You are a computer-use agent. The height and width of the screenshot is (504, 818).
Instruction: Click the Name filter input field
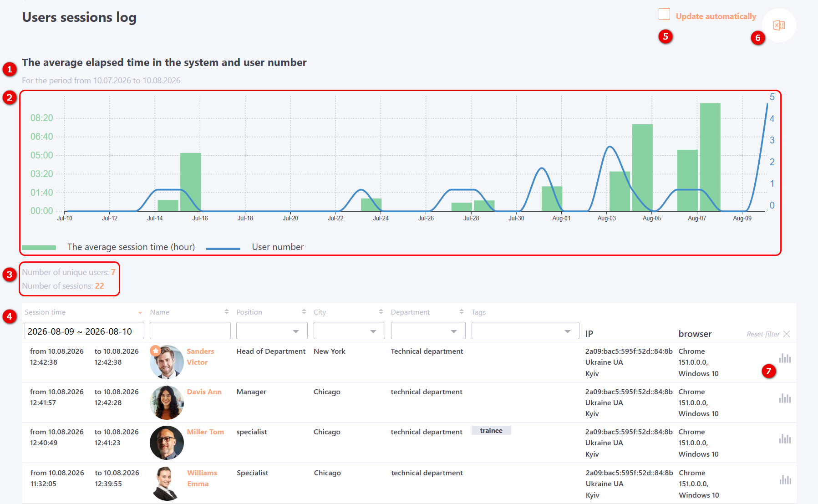coord(190,331)
